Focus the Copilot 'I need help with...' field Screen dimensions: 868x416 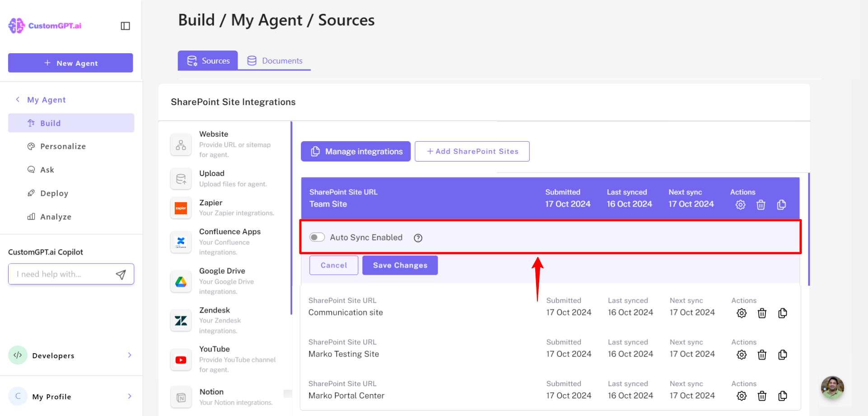[x=71, y=274]
